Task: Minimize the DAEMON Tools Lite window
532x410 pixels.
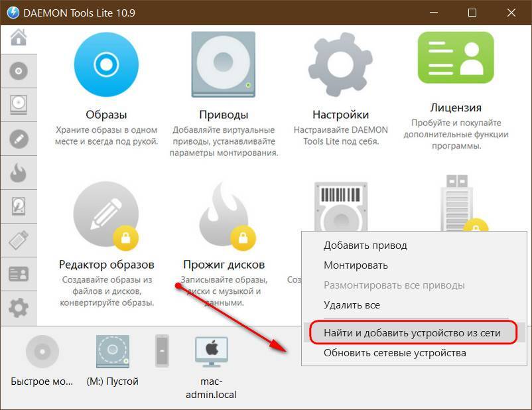Action: tap(433, 13)
